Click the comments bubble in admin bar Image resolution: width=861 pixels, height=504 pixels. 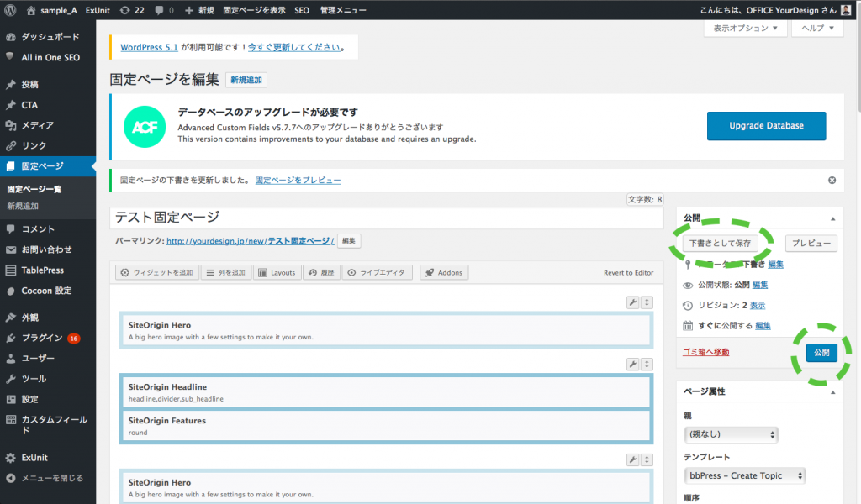(x=164, y=10)
